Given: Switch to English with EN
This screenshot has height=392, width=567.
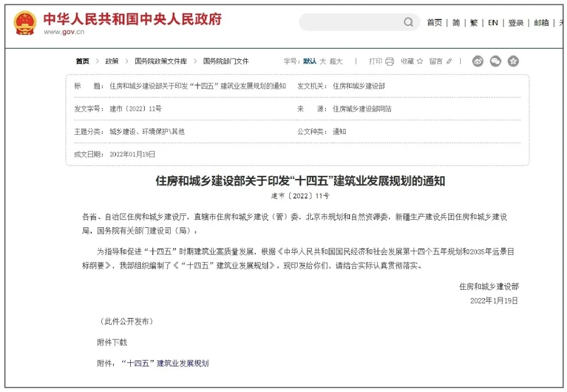Looking at the screenshot, I should pyautogui.click(x=492, y=23).
